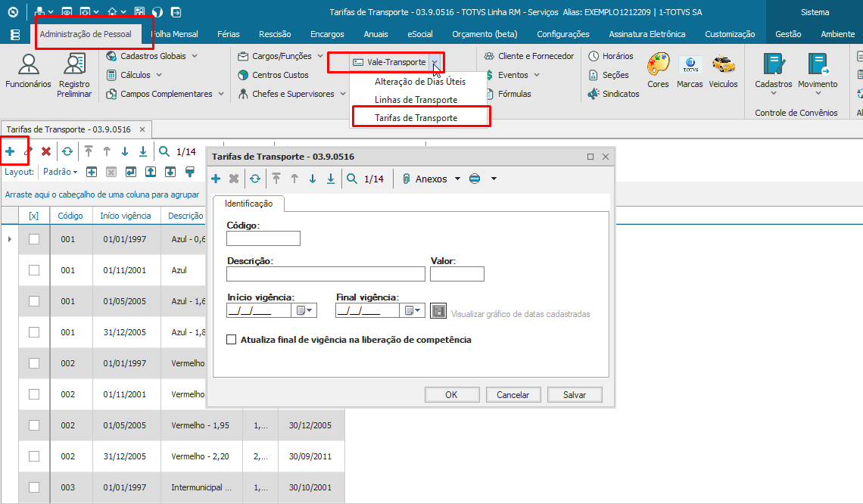This screenshot has height=504, width=863.
Task: Tick checkbox for row 003 01/01/1997
Action: coord(34,487)
